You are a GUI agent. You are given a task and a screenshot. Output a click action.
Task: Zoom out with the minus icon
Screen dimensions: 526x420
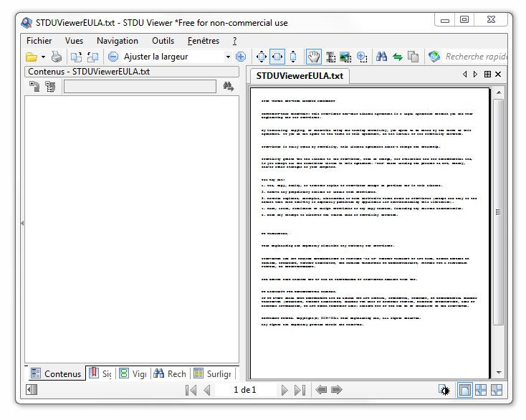[x=113, y=57]
